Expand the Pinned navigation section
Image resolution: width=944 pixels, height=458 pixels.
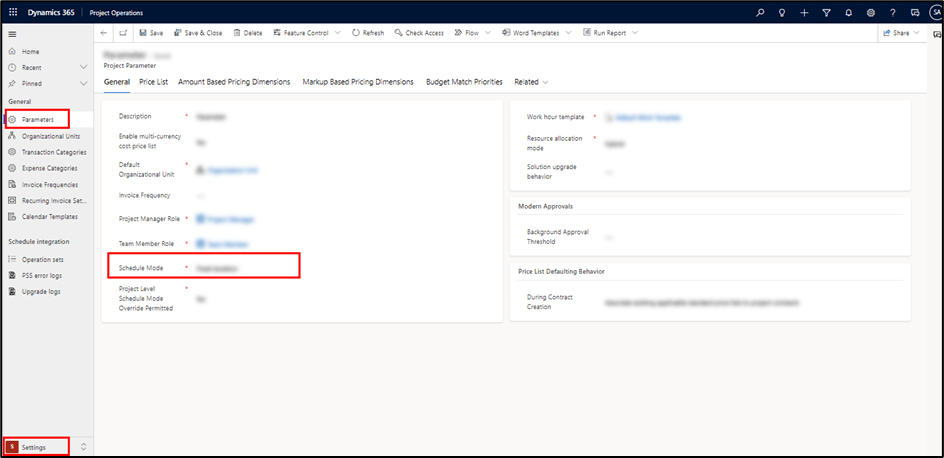83,84
